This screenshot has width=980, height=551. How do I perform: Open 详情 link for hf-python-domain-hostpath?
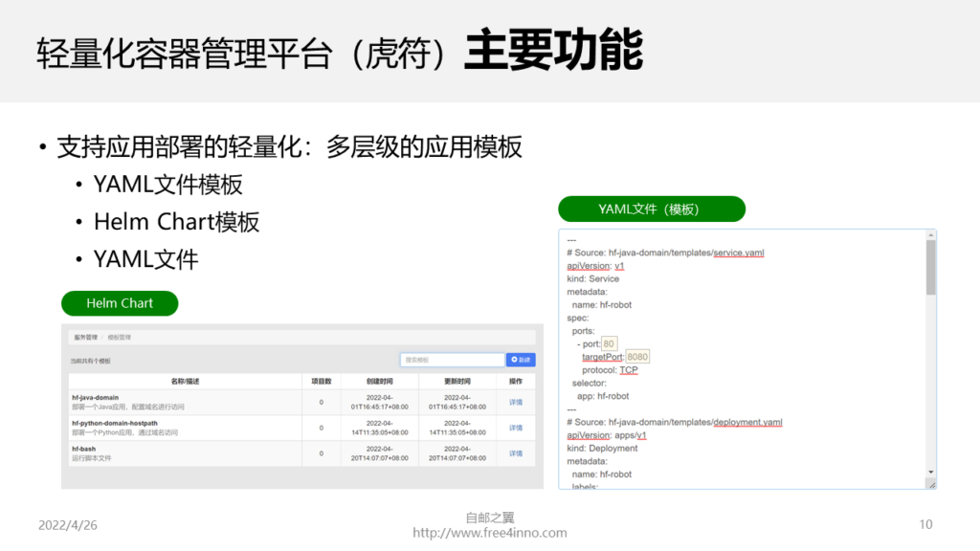click(516, 428)
